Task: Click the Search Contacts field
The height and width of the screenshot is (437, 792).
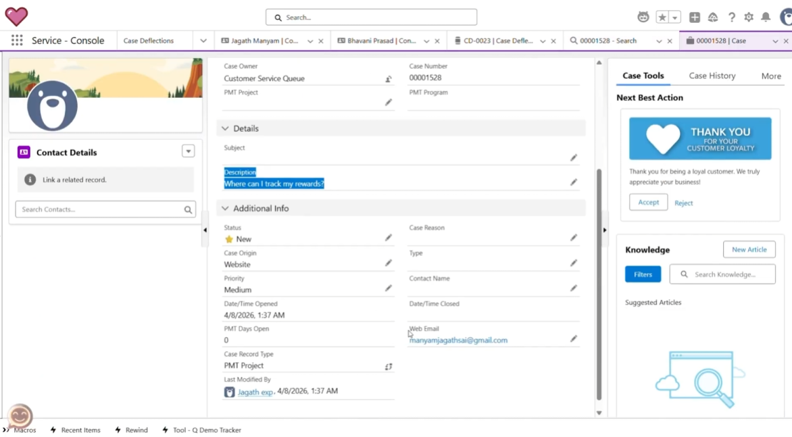Action: tap(105, 209)
